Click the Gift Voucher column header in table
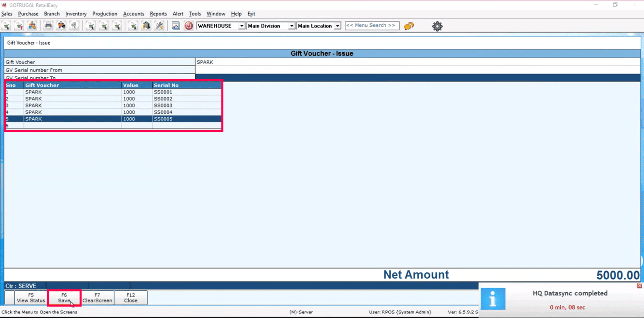Screen dimensions: 644x318 [73, 85]
